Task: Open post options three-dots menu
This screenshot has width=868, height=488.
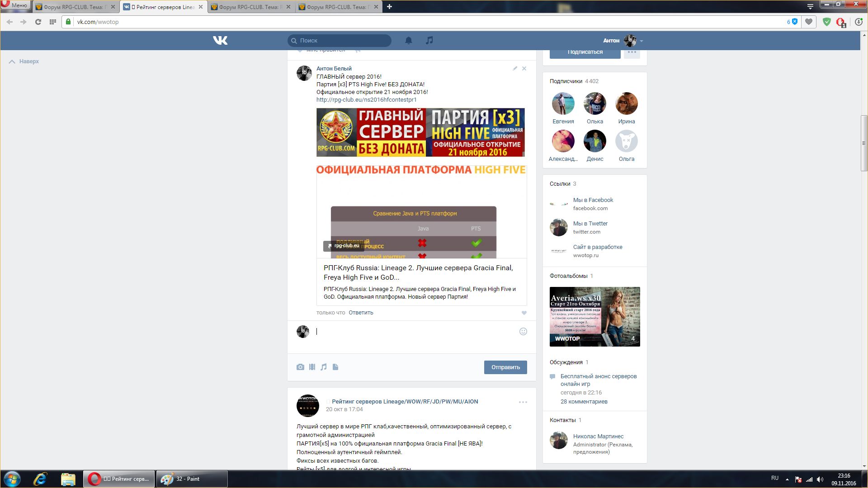Action: (x=523, y=402)
